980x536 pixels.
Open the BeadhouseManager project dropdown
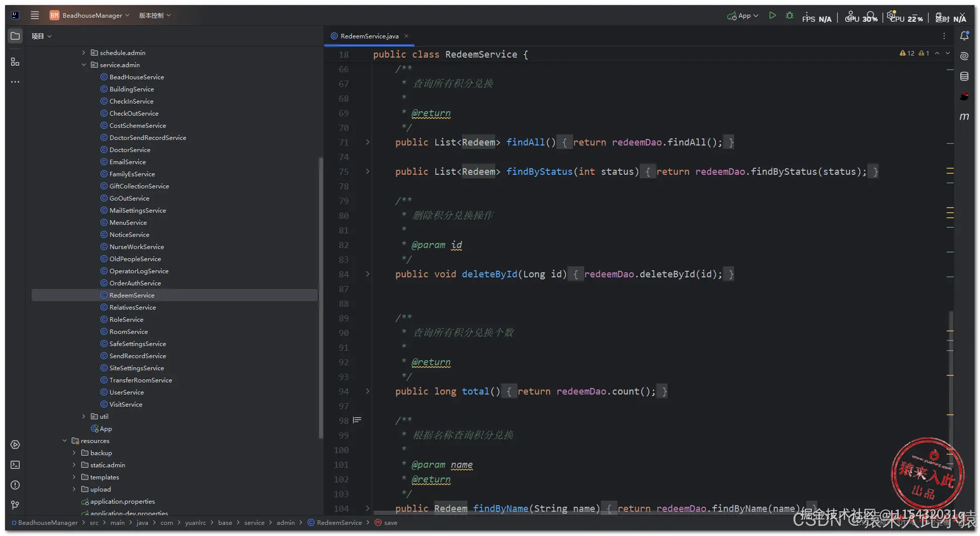pyautogui.click(x=90, y=15)
